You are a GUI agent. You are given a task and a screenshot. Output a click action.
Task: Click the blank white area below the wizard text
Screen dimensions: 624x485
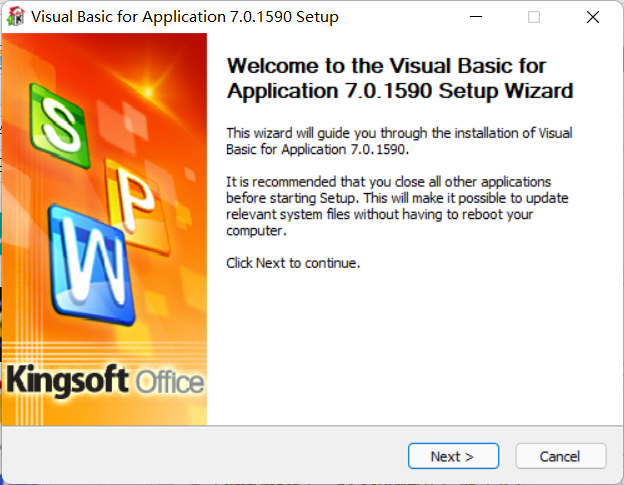410,350
